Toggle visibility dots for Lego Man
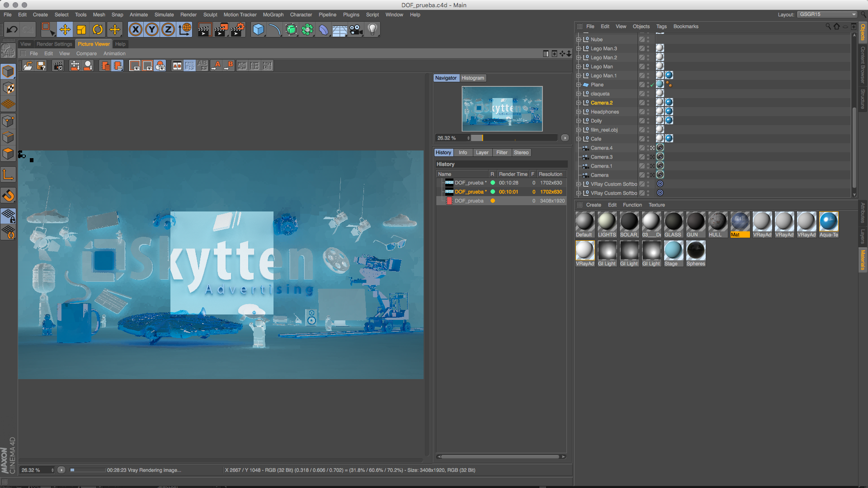Viewport: 868px width, 488px height. click(x=648, y=66)
